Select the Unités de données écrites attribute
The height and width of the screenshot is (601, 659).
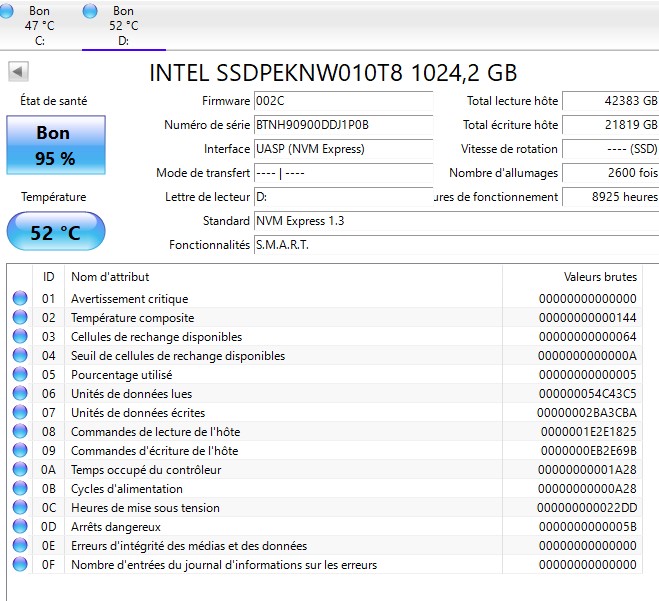138,413
